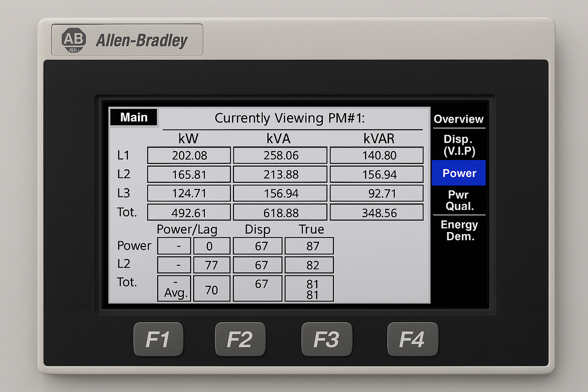Screen dimensions: 588x392
Task: Open the Main screen button
Action: point(134,117)
